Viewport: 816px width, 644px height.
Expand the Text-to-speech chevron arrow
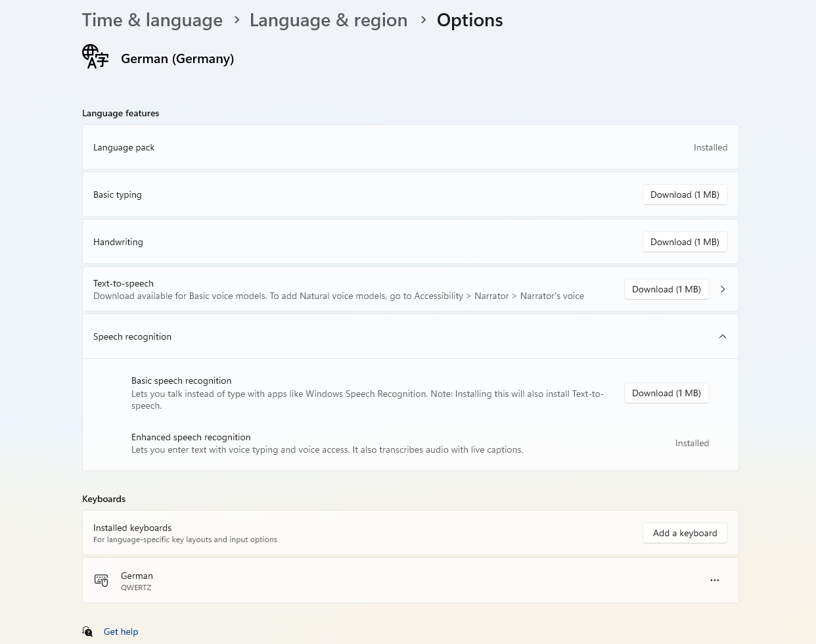(x=723, y=289)
